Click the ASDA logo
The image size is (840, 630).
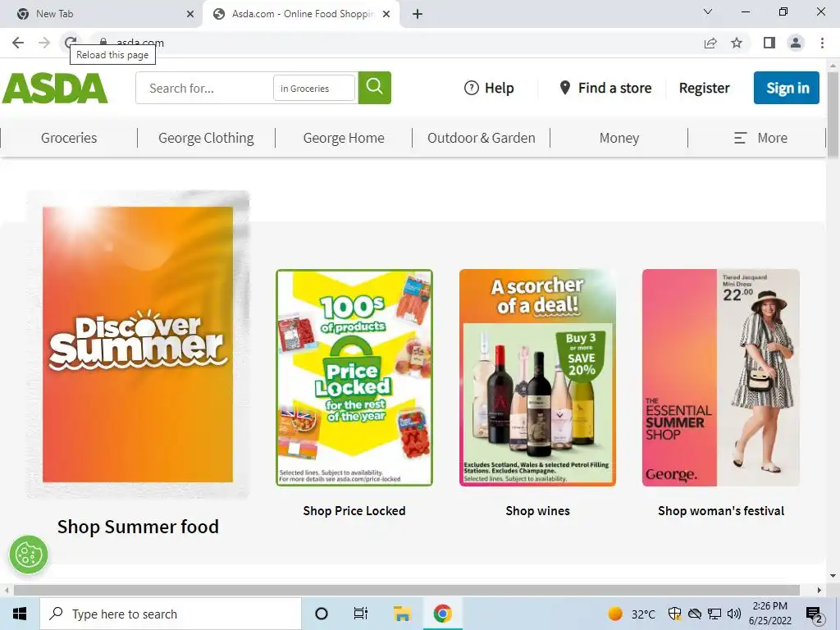[55, 89]
